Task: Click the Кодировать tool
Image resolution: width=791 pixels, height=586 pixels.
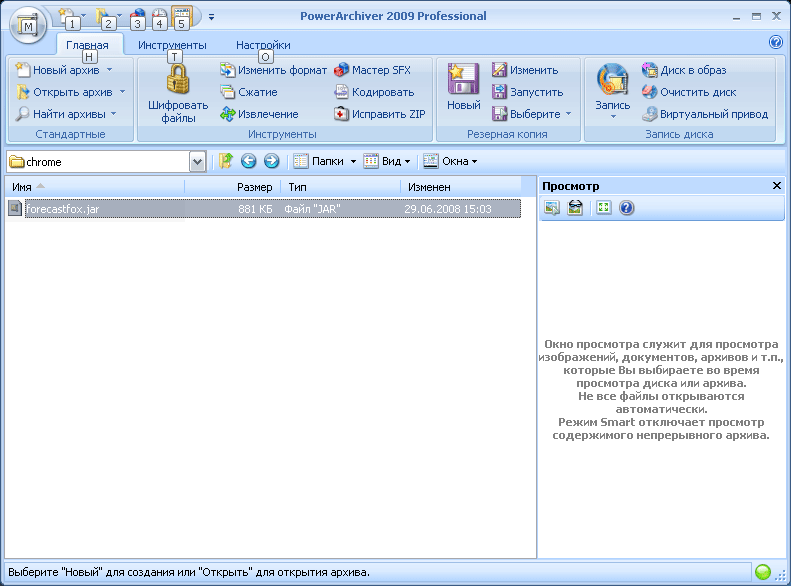Action: (x=374, y=92)
